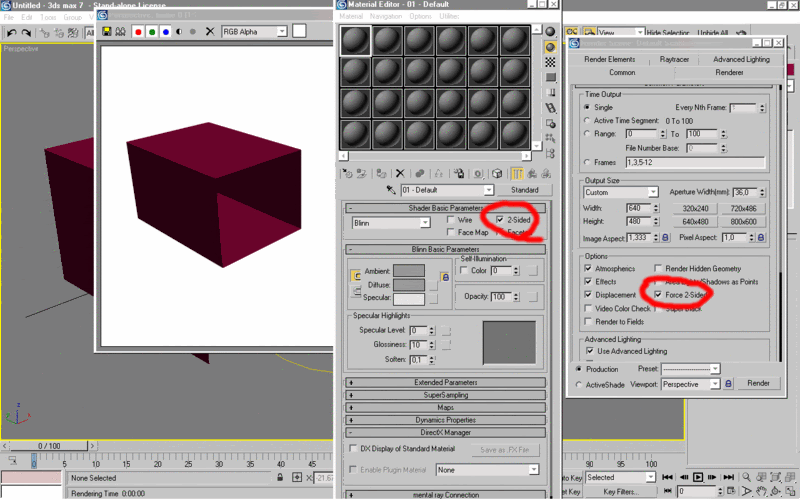The image size is (800, 500).
Task: Select the first material sample slot
Action: coord(355,40)
